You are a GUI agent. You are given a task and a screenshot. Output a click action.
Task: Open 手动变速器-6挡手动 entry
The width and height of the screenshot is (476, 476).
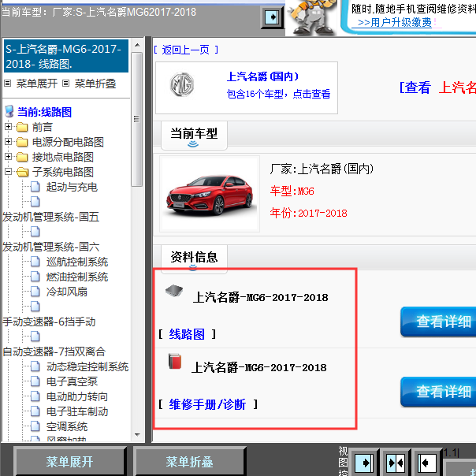[x=49, y=322]
